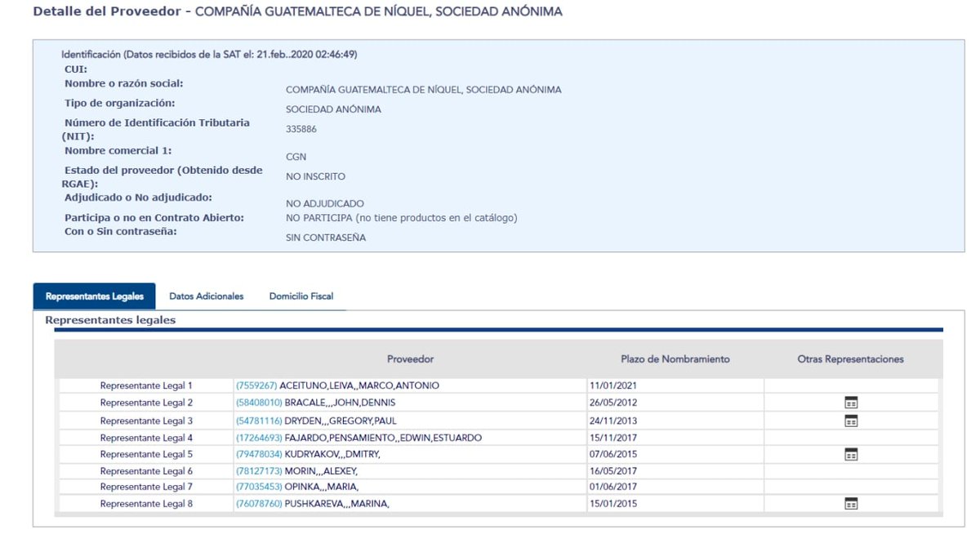This screenshot has width=980, height=534.
Task: Click the Identificación SAT data timestamp line
Action: click(209, 55)
